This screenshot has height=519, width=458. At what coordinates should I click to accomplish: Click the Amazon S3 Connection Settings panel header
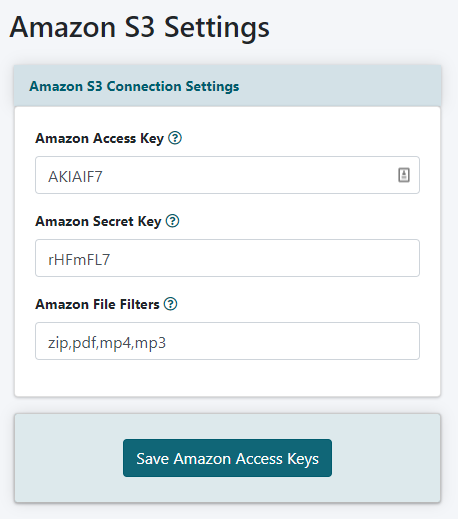coord(228,86)
